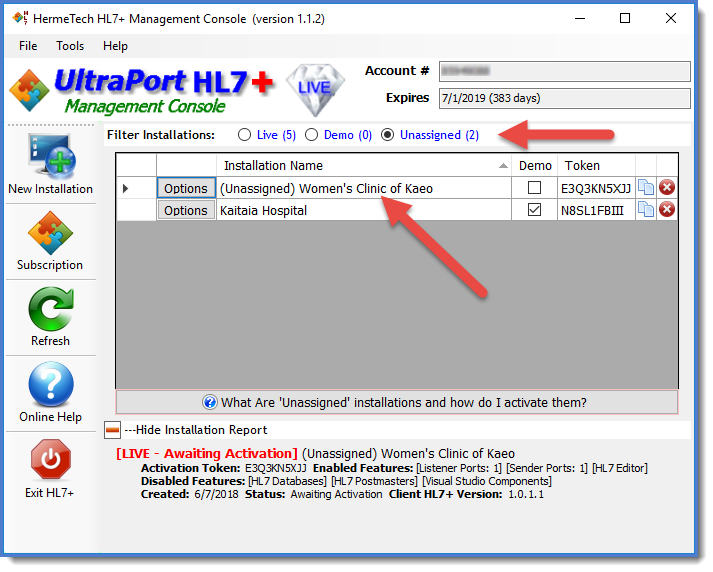
Task: Copy token N8SL1FBIII with copy icon
Action: 646,210
